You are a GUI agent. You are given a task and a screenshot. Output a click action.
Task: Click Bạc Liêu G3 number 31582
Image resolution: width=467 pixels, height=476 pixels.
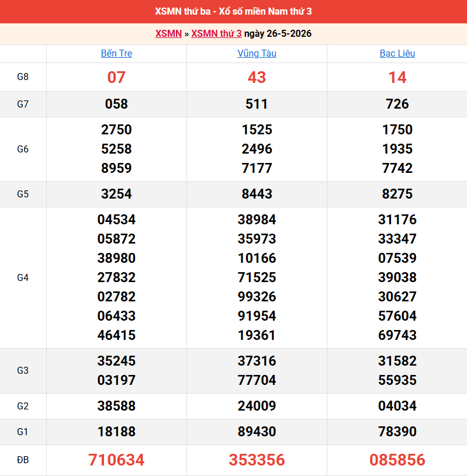(x=397, y=361)
